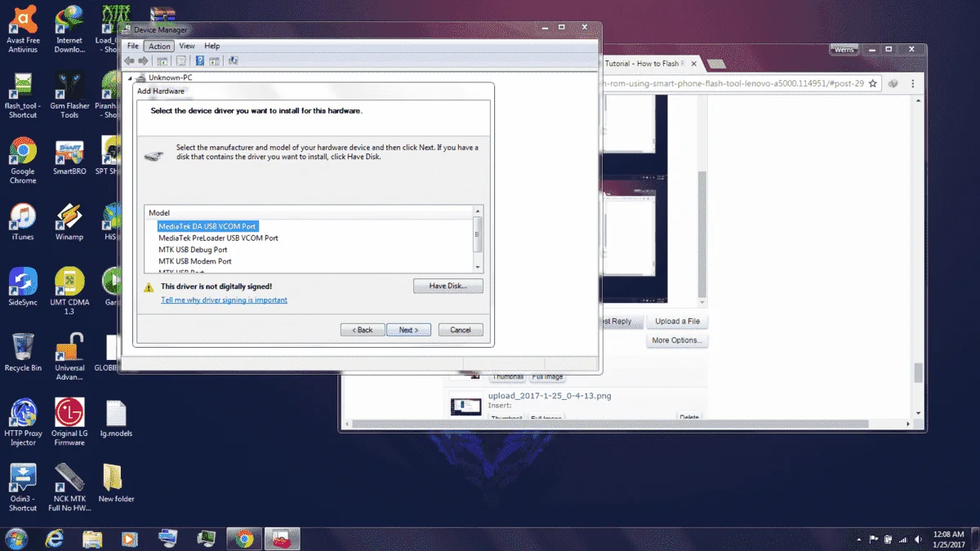Image resolution: width=980 pixels, height=551 pixels.
Task: Click More Options... button in Chrome
Action: (678, 340)
